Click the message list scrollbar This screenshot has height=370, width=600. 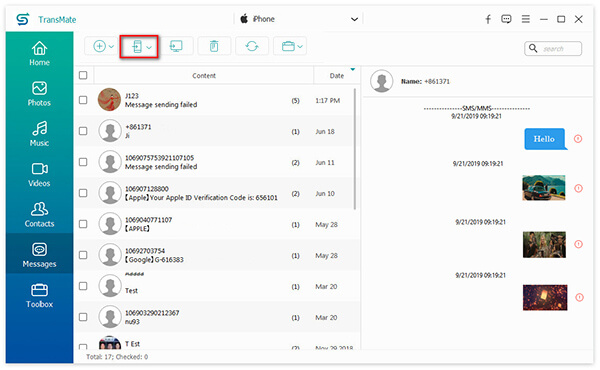pyautogui.click(x=355, y=149)
